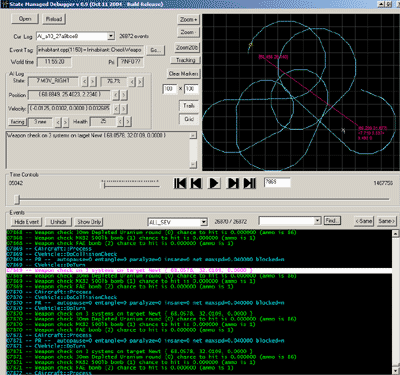400x375 pixels.
Task: Click the Velocity value field
Action: (x=69, y=108)
